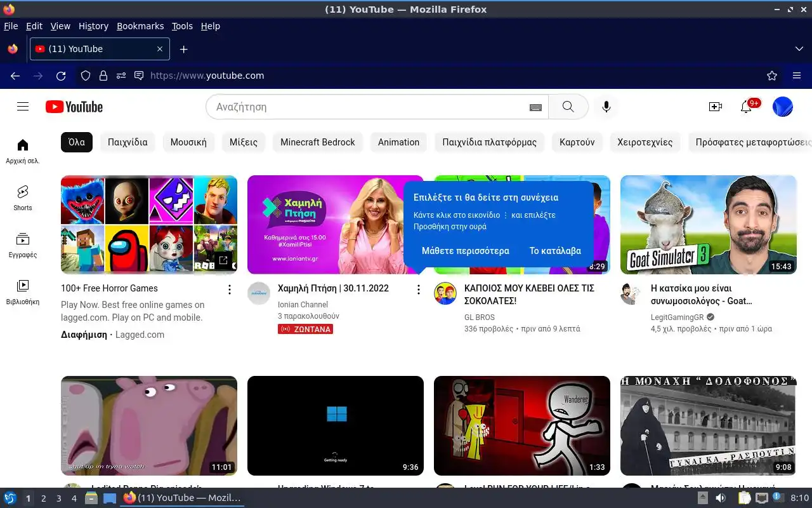812x508 pixels.
Task: Select the Minecraft Bedrock filter chip
Action: tap(318, 142)
